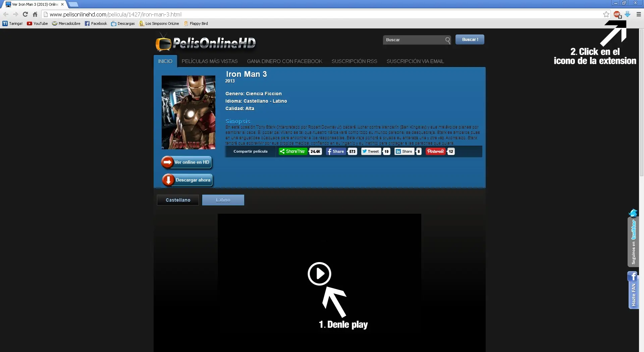Open the Facebook bookmark
This screenshot has width=644, height=352.
coord(96,23)
